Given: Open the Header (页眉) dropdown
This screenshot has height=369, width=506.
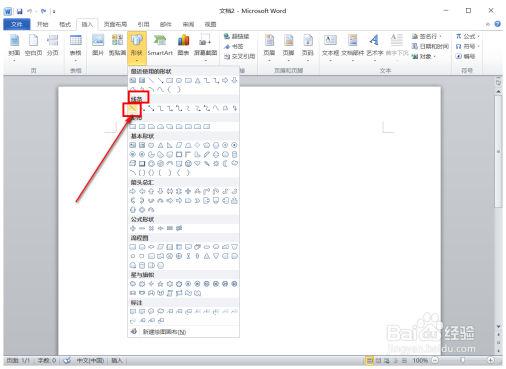Looking at the screenshot, I should coord(269,47).
